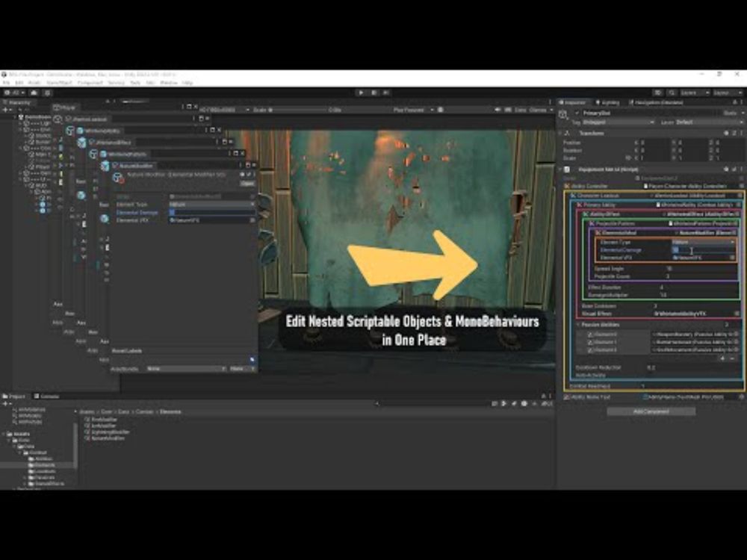This screenshot has height=560, width=747.
Task: Open the Undo History icon
Action: click(658, 93)
